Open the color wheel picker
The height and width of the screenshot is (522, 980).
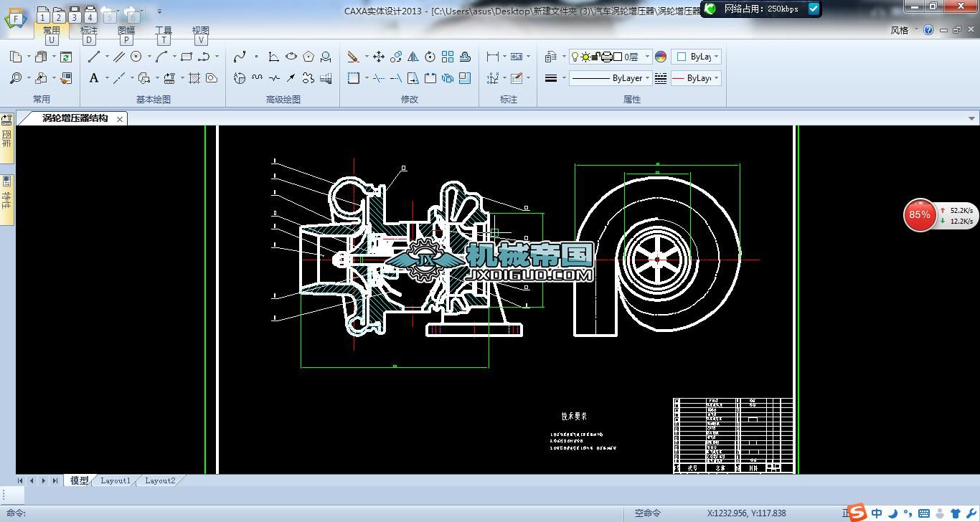pos(661,57)
